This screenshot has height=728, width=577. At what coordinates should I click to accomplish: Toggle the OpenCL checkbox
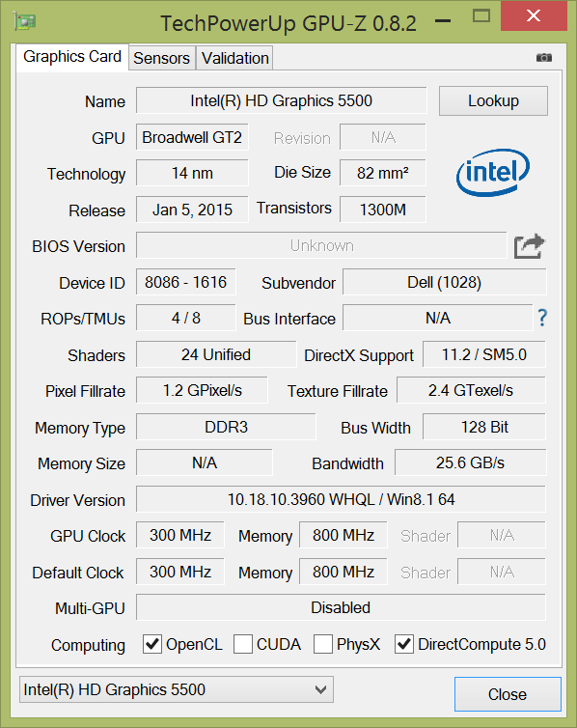coord(152,644)
